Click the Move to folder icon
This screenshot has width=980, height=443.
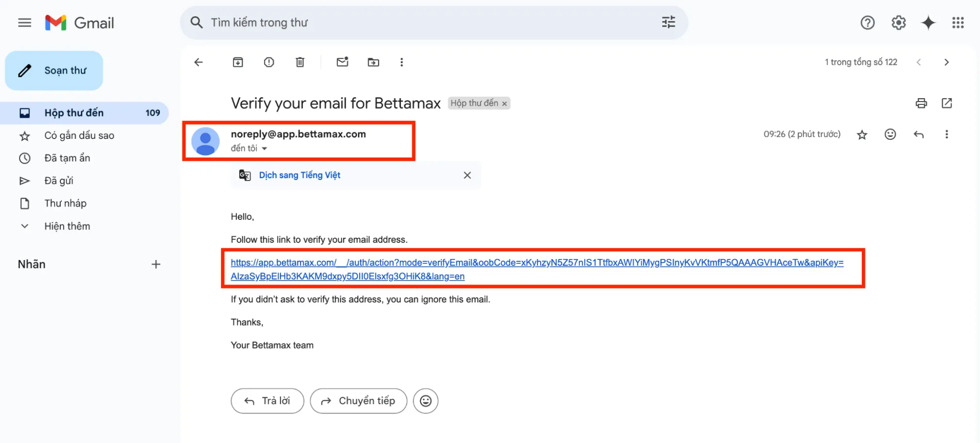coord(373,62)
